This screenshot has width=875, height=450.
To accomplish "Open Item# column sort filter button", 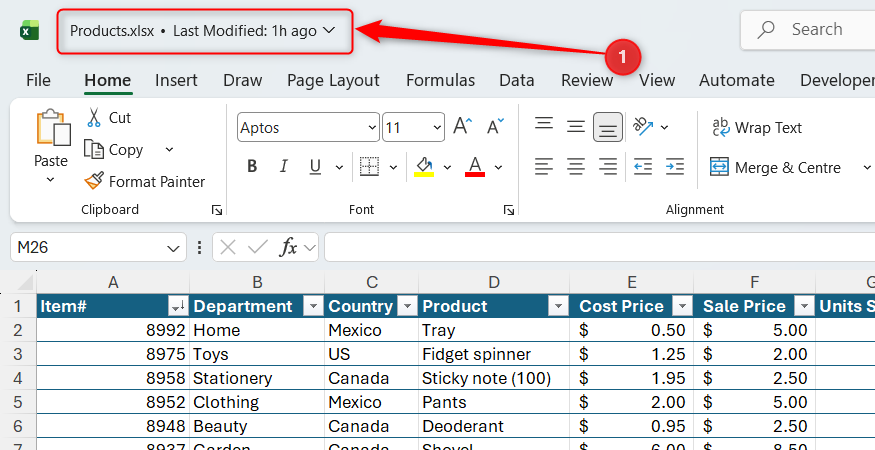I will [178, 307].
